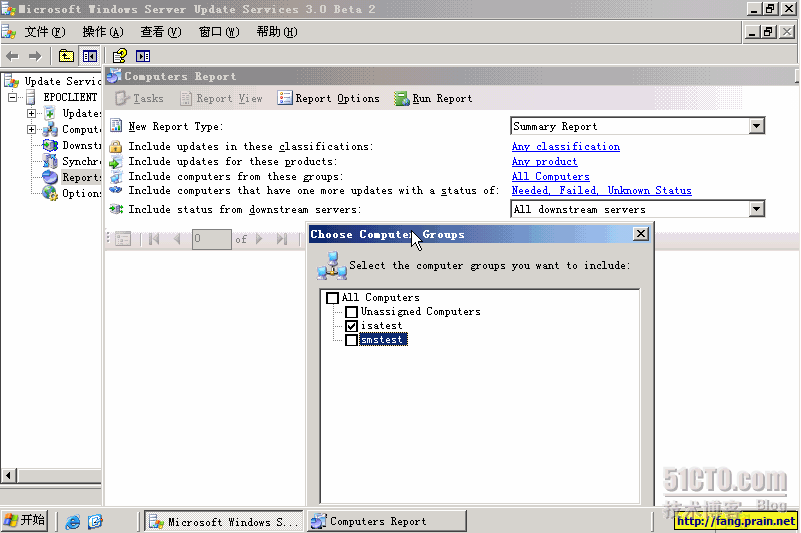Check the All Computers checkbox
Viewport: 801px width, 533px height.
point(332,298)
